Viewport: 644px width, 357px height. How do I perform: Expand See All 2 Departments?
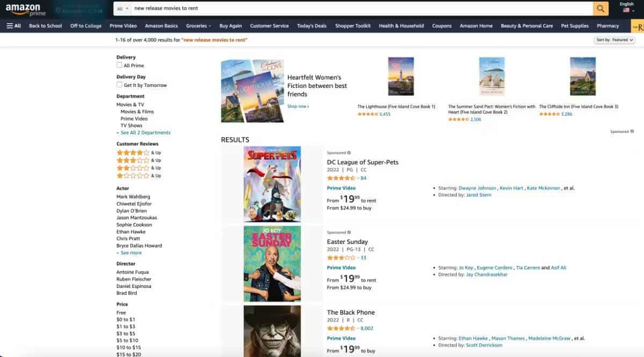[145, 132]
